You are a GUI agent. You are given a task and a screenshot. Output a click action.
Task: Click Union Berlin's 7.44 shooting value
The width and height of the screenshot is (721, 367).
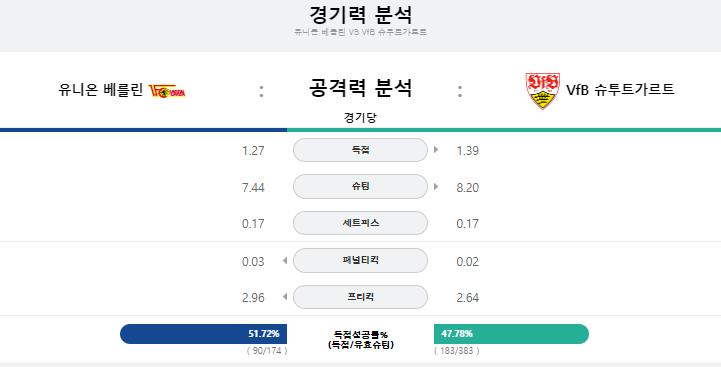click(x=253, y=187)
